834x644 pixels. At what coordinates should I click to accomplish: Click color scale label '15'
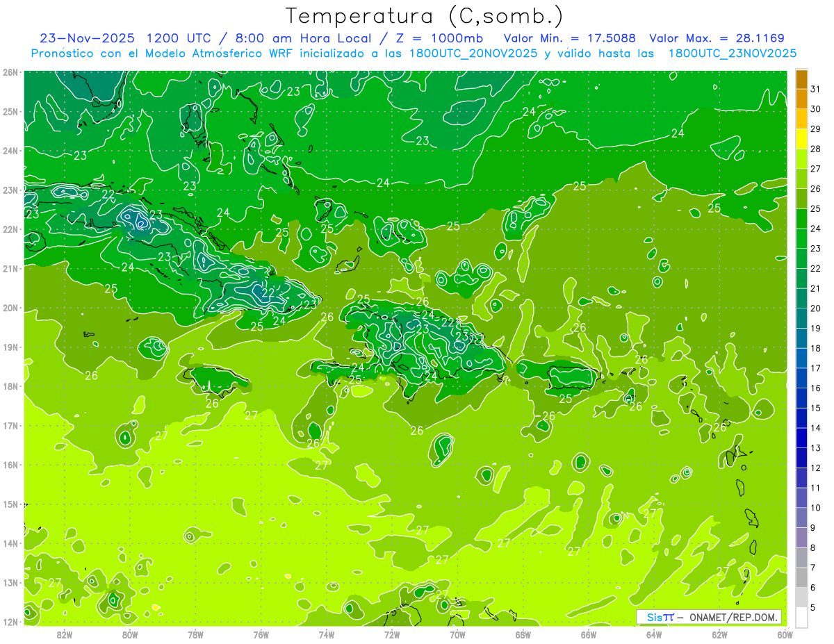coord(816,408)
